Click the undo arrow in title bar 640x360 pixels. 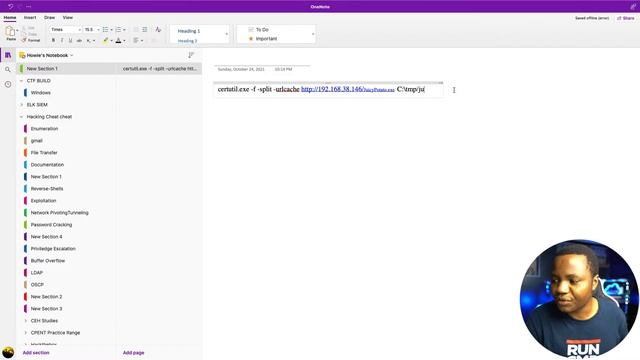pos(11,7)
